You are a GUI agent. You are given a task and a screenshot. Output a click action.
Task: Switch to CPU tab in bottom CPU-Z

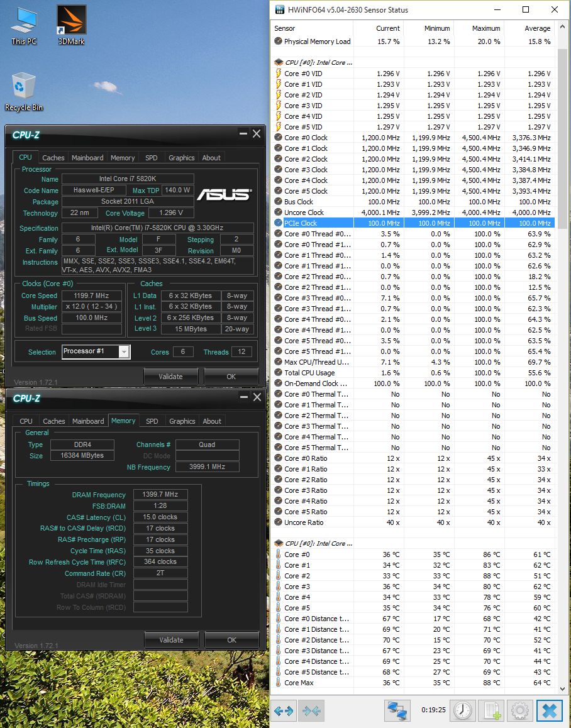coord(26,421)
